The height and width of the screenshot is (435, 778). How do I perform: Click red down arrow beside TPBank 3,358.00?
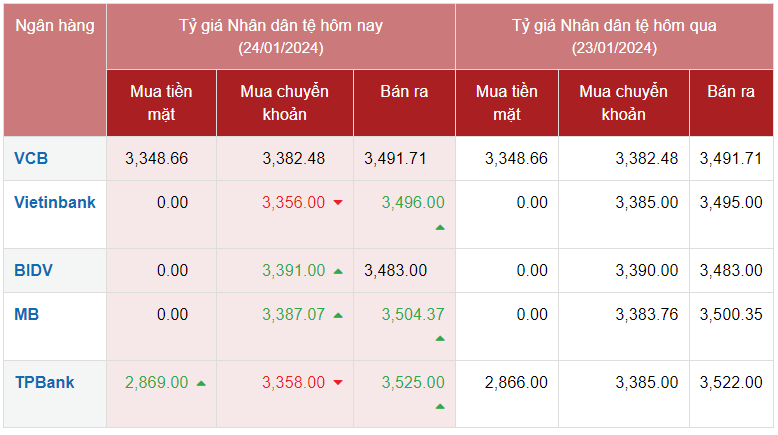(x=338, y=383)
